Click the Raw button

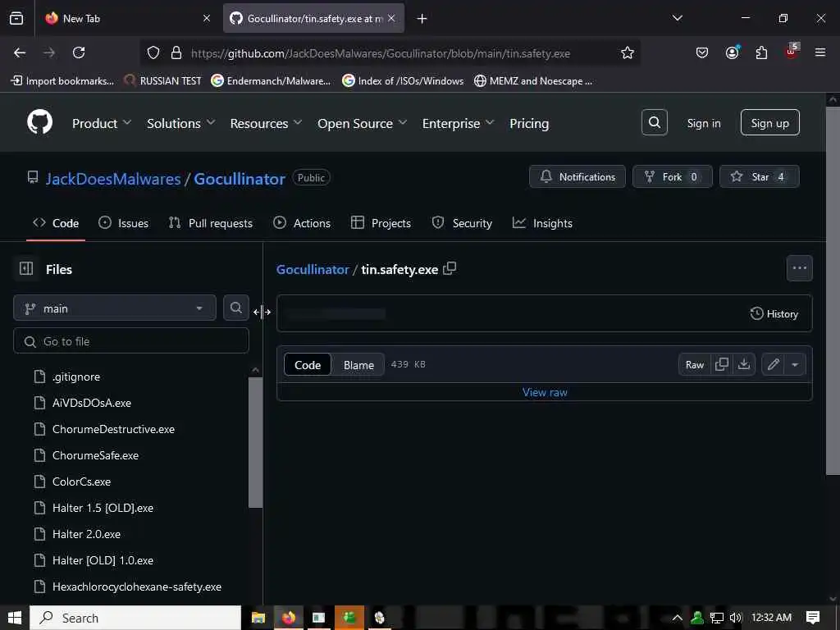[694, 365]
